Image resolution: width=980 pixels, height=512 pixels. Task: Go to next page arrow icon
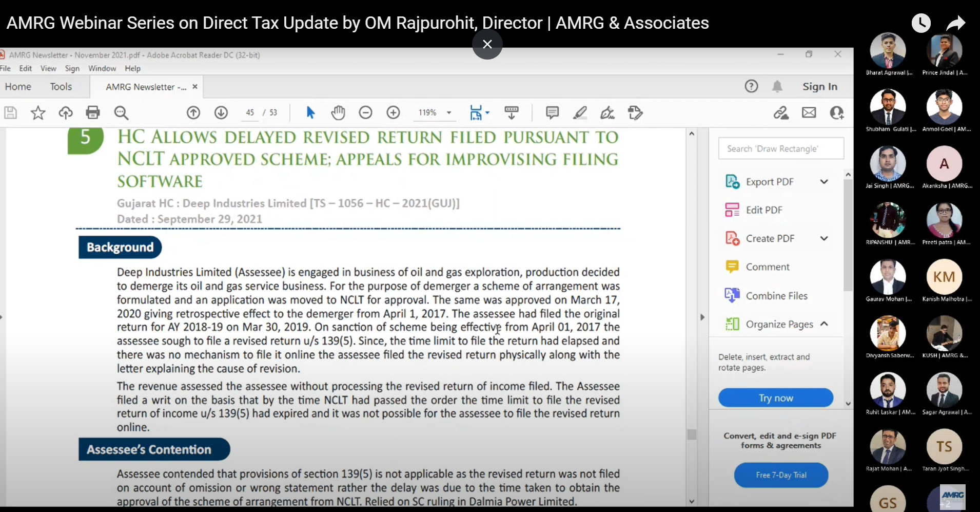coord(221,112)
